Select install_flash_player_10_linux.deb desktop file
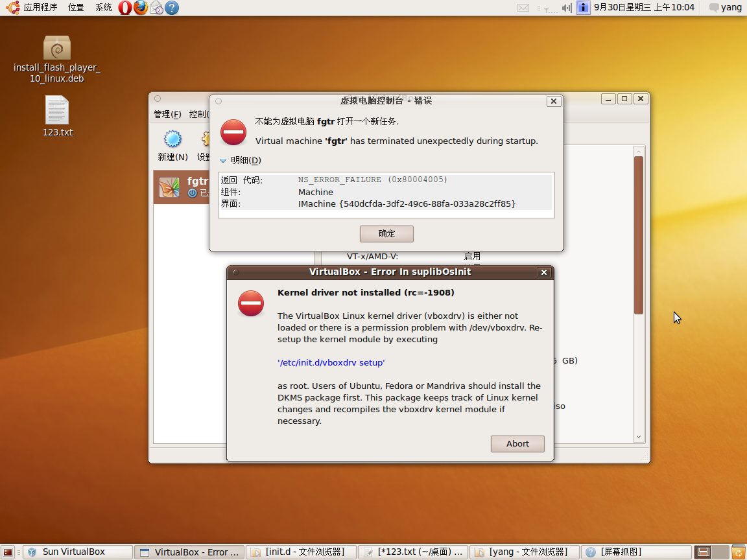Screen dimensions: 747x560 [56, 60]
